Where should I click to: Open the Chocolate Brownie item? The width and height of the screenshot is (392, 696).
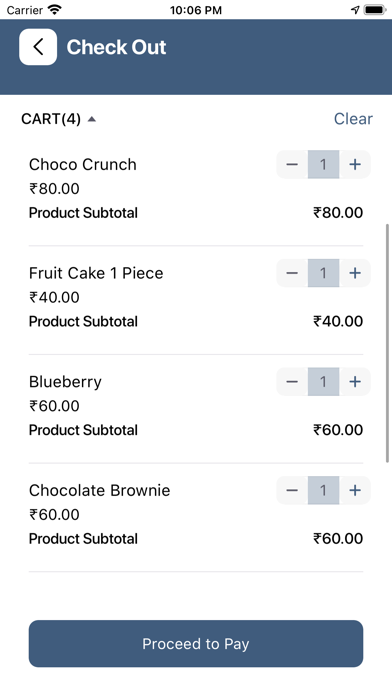click(x=99, y=490)
